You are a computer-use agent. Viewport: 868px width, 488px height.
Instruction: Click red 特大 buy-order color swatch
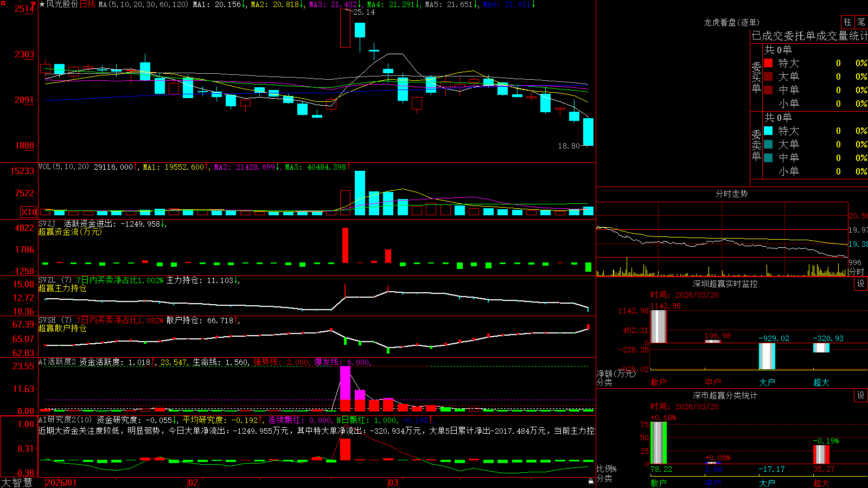[x=768, y=63]
